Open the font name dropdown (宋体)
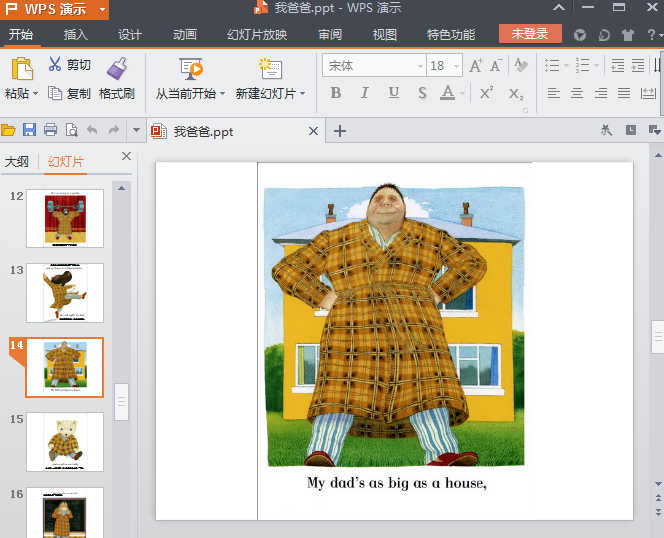 (x=420, y=66)
